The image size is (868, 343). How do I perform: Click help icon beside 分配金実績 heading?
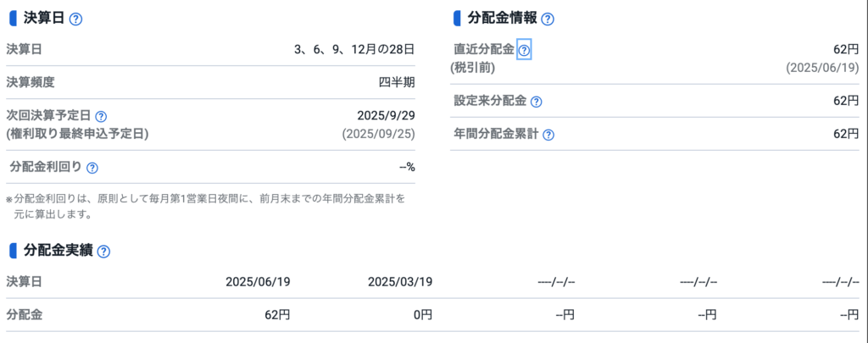coord(103,252)
